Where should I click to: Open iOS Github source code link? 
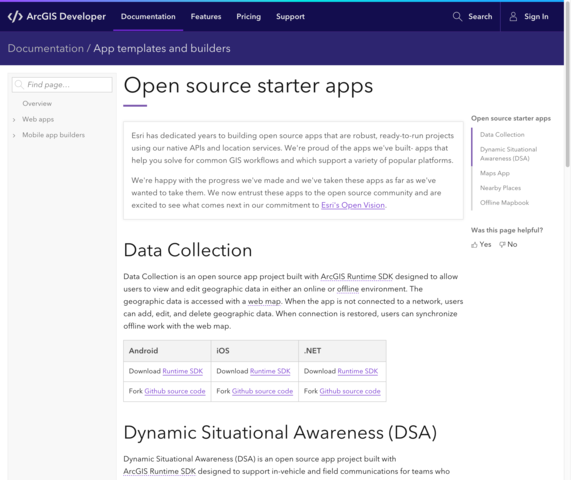click(x=262, y=391)
